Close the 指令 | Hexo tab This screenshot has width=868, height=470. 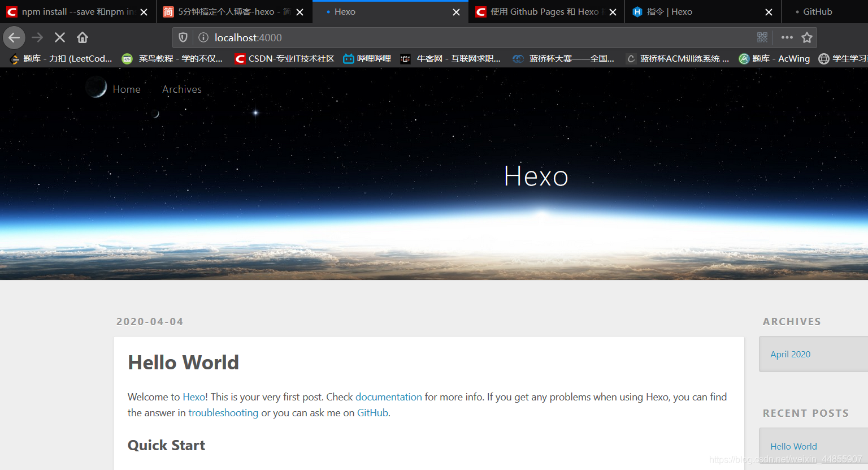tap(769, 12)
